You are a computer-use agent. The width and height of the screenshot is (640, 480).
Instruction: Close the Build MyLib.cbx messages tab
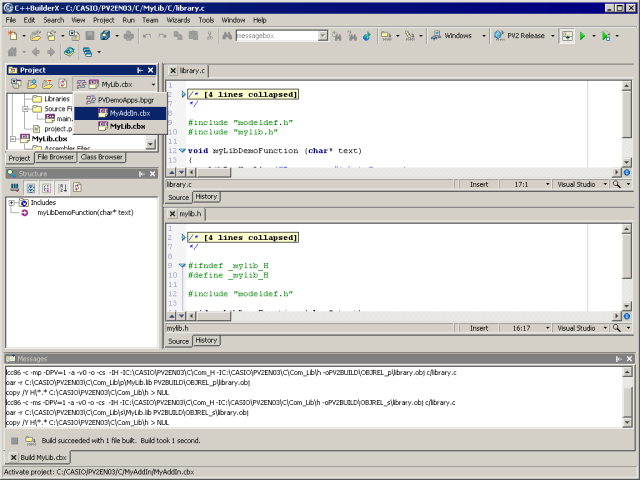coord(13,457)
